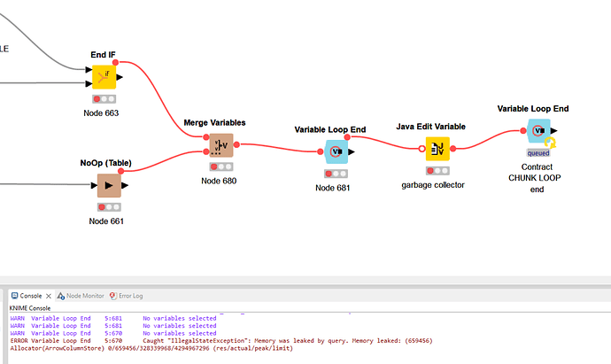Click Node 681 output triangle port

click(x=352, y=152)
